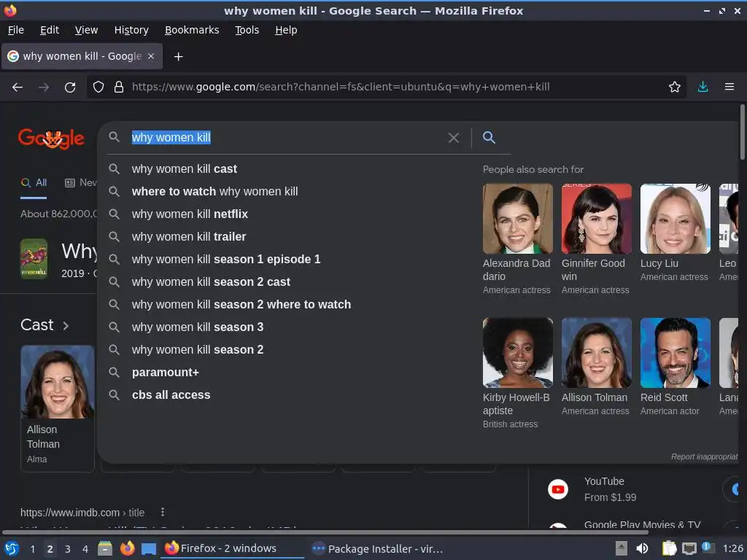Image resolution: width=747 pixels, height=560 pixels.
Task: Open Ginnifer Goodwin's photo thumbnail
Action: click(x=597, y=219)
